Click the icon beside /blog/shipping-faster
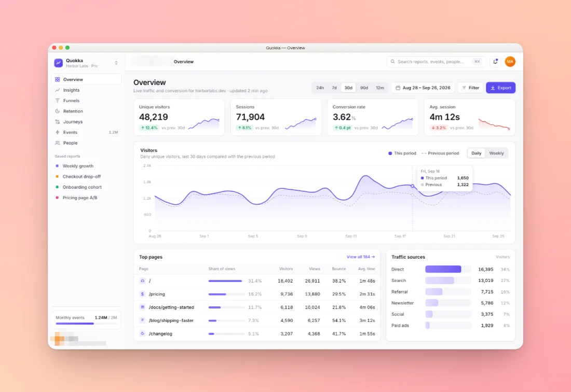Image resolution: width=571 pixels, height=392 pixels. tap(142, 320)
